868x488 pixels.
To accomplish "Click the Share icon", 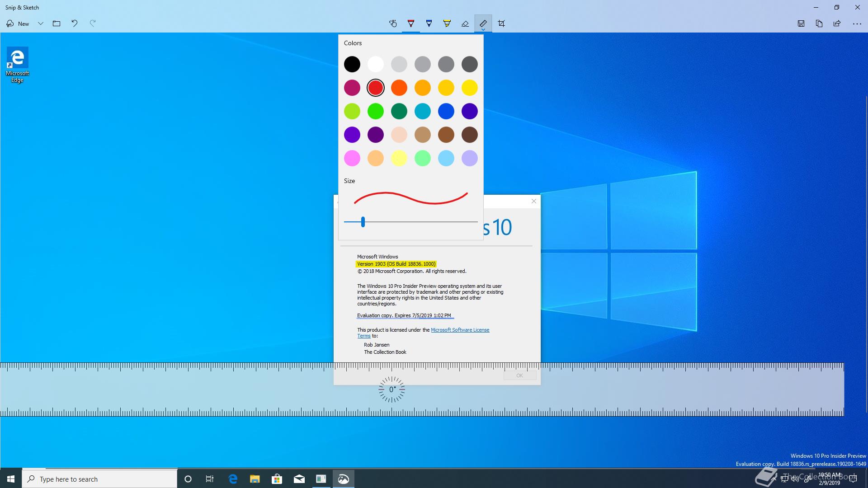I will point(837,23).
